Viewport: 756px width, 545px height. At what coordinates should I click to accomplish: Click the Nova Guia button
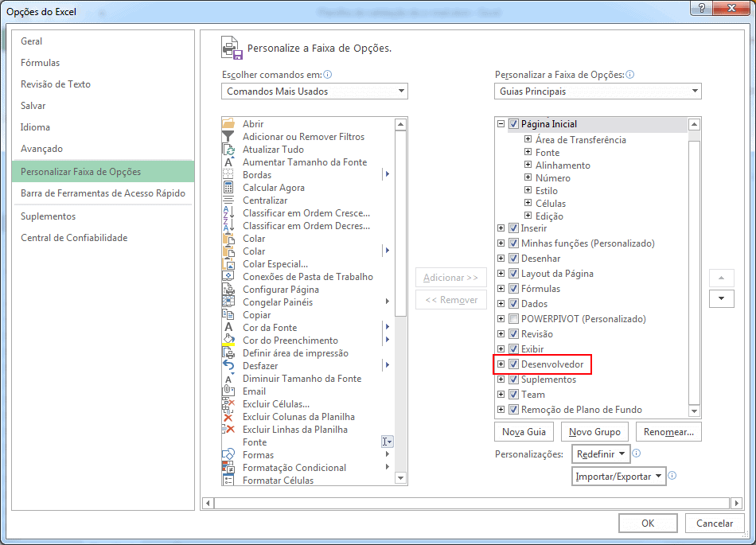pyautogui.click(x=524, y=432)
